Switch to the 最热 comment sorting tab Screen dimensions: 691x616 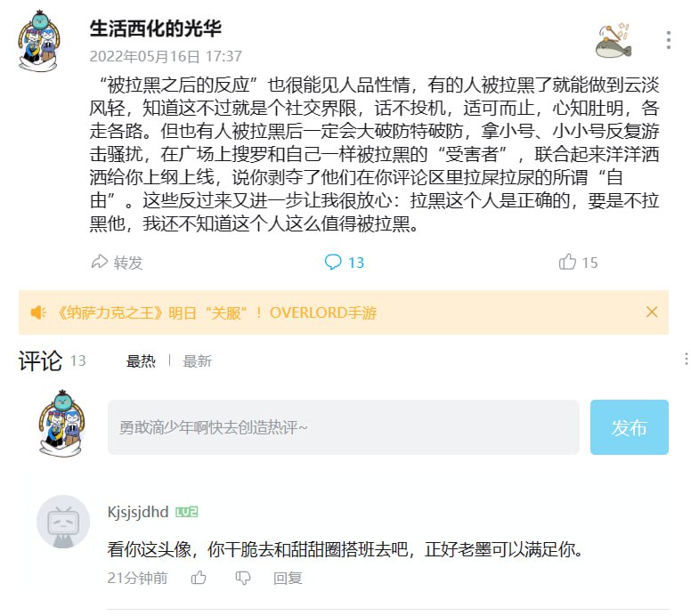click(x=141, y=361)
